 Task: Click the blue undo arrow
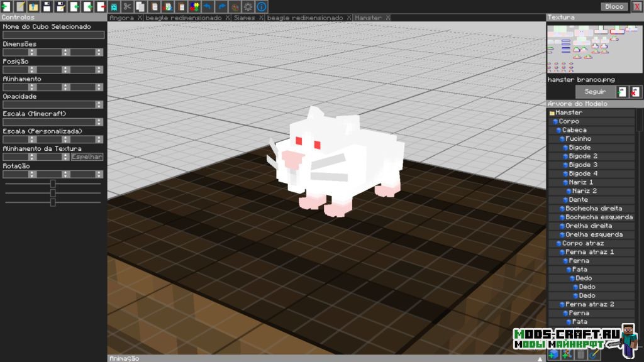(208, 6)
